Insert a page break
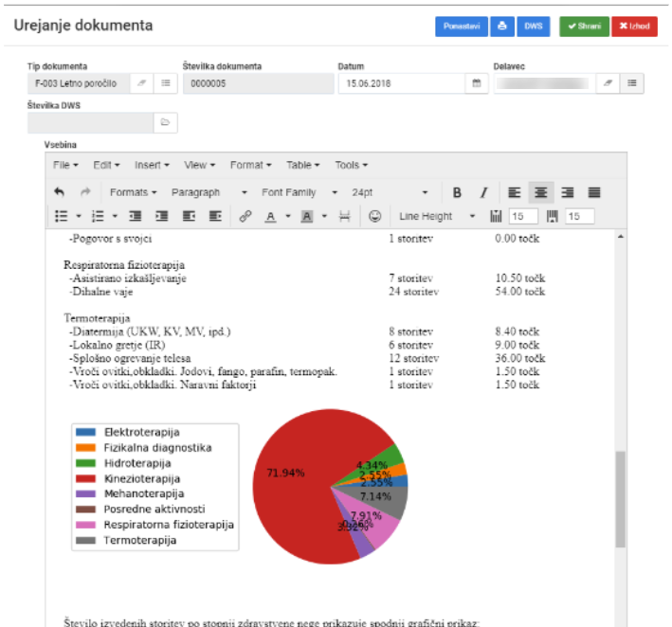 coord(345,216)
